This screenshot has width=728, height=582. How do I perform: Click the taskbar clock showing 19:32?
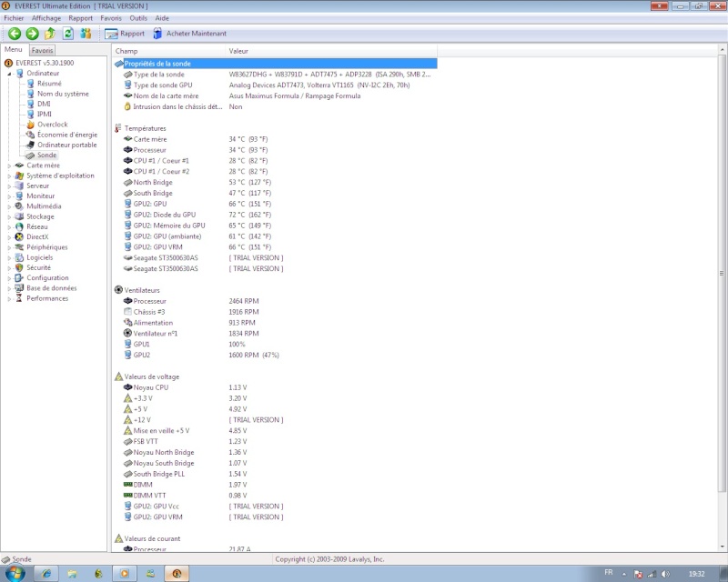pyautogui.click(x=696, y=574)
